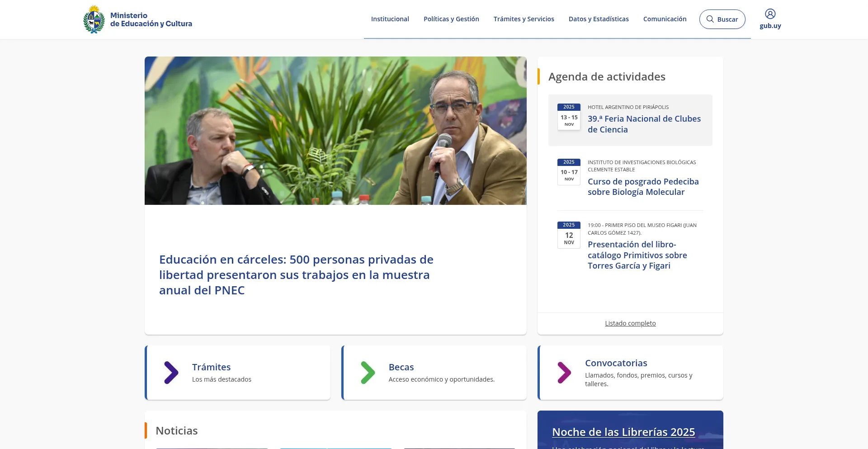
Task: Expand the Datos y Estadísticas menu
Action: pos(599,19)
